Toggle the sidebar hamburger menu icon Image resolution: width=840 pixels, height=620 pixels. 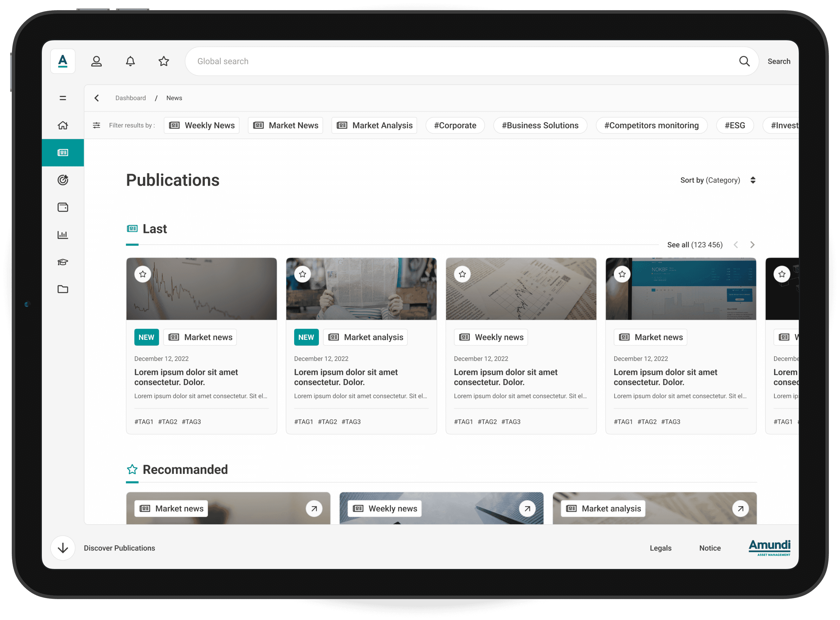click(x=63, y=98)
